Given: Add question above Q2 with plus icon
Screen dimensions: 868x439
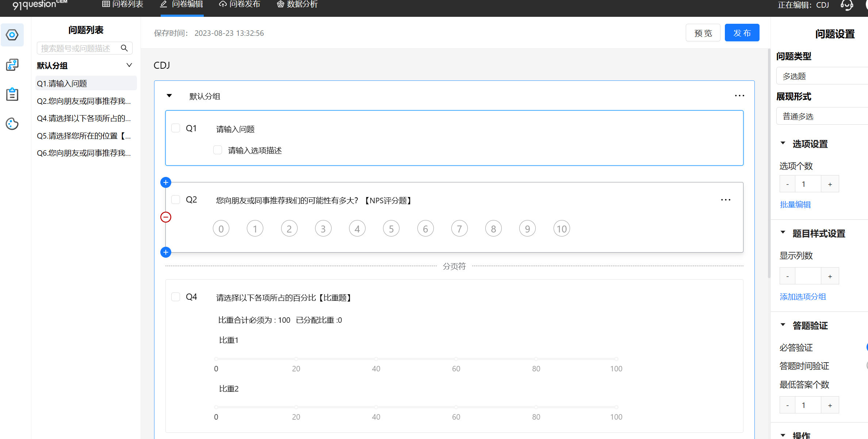Looking at the screenshot, I should (x=166, y=182).
